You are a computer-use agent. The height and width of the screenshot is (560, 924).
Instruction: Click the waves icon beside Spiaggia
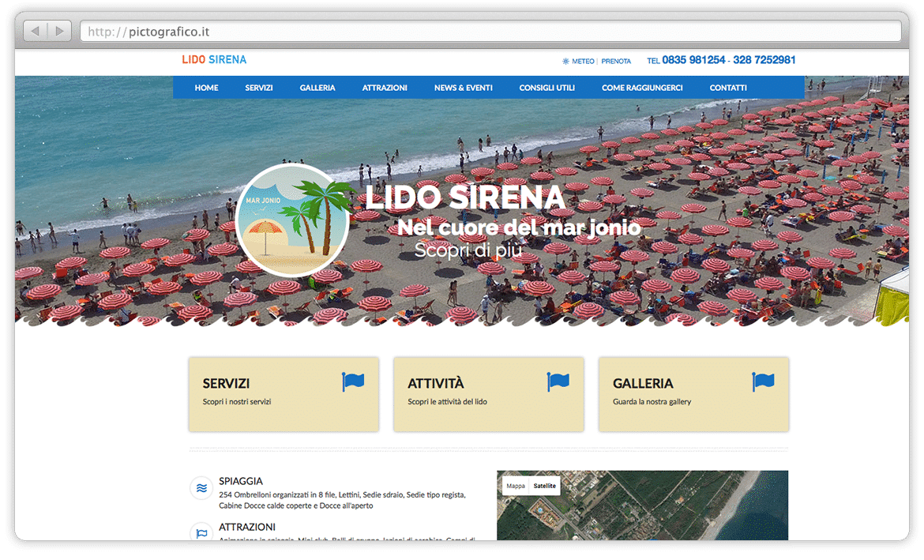tap(202, 488)
